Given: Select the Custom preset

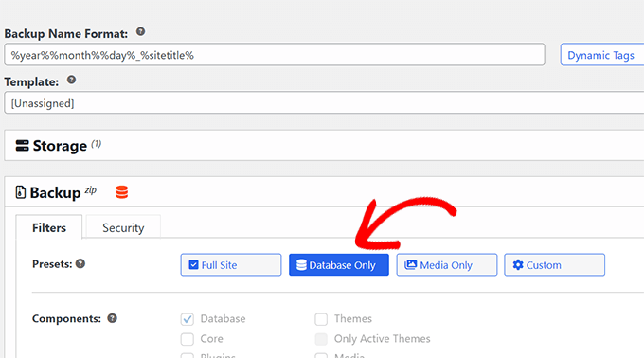Looking at the screenshot, I should tap(554, 265).
